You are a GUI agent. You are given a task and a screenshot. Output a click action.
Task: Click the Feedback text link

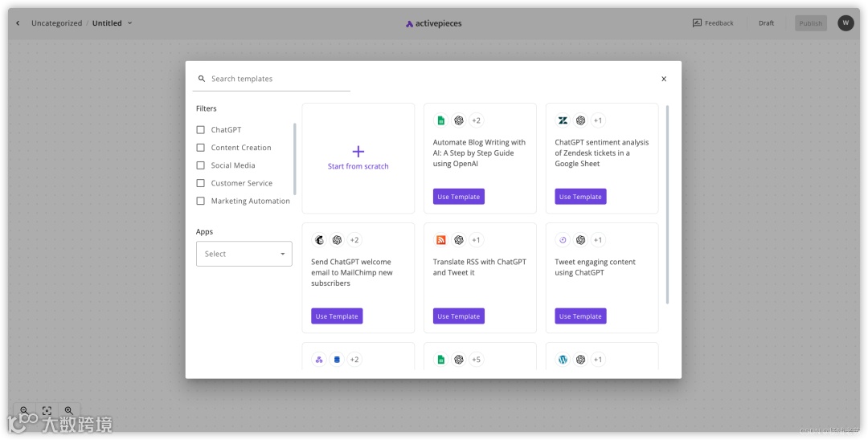click(719, 23)
